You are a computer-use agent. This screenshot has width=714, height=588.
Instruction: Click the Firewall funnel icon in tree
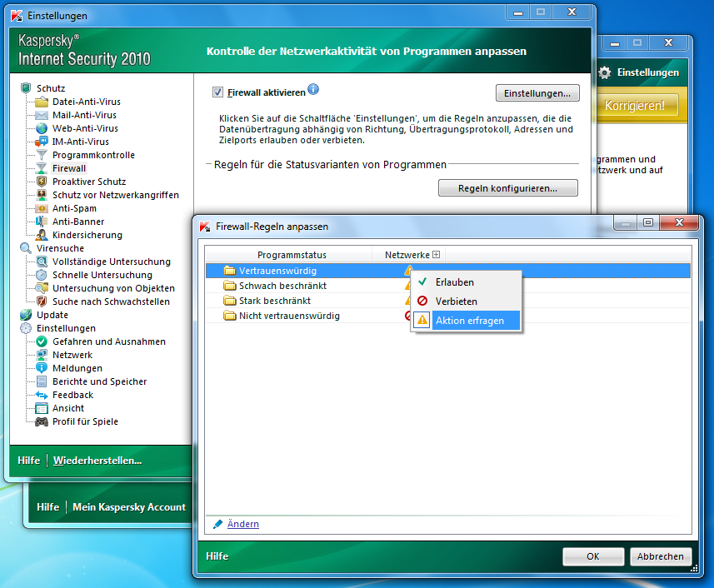pyautogui.click(x=42, y=168)
